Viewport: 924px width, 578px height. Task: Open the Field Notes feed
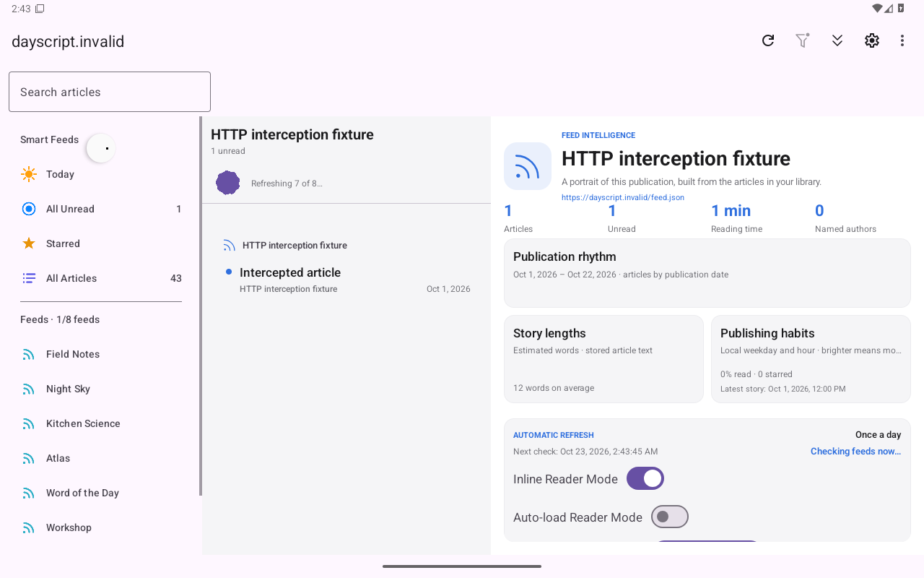click(101, 354)
